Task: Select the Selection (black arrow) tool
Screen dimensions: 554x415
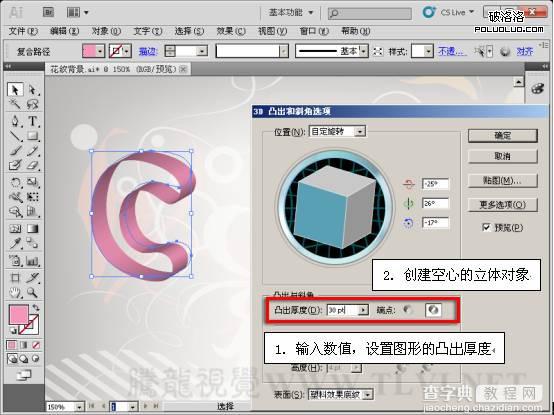Action: coord(15,90)
